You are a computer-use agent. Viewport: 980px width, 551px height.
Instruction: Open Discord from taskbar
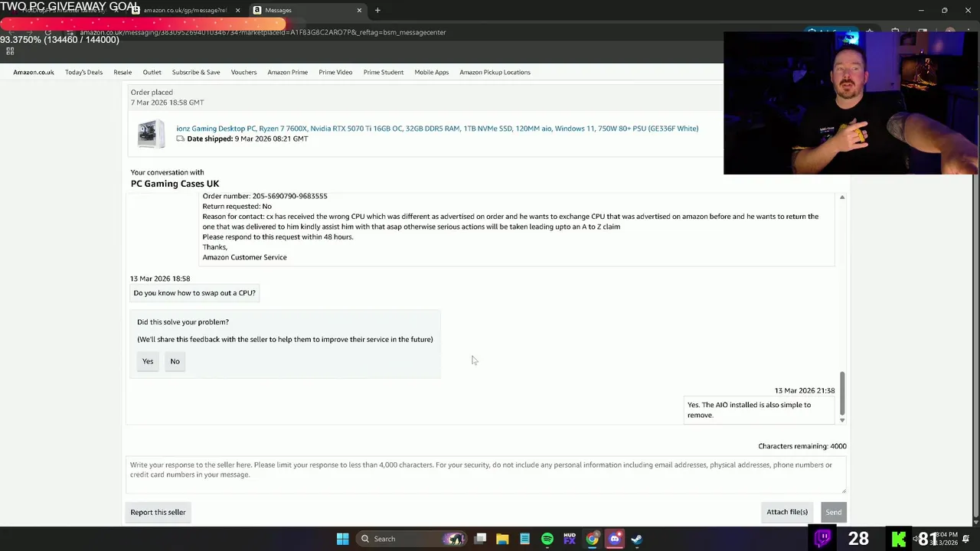coord(614,539)
